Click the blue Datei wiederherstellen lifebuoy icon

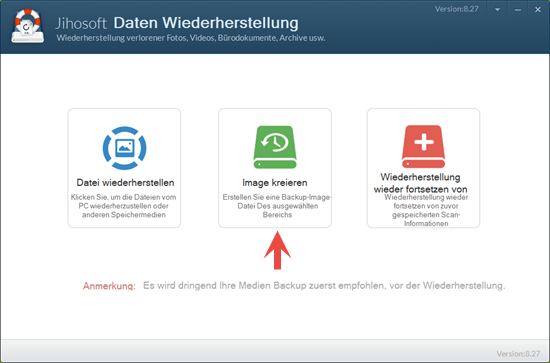[x=125, y=148]
